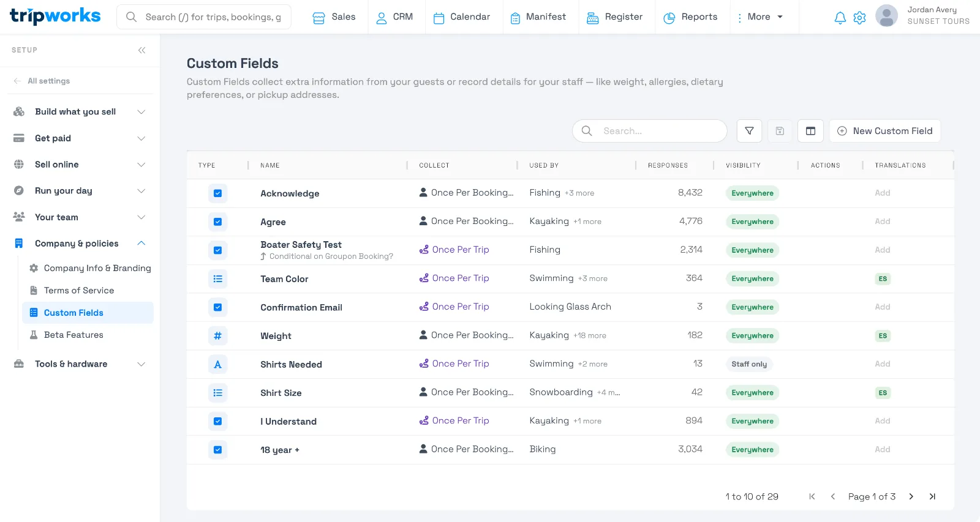Viewport: 980px width, 522px height.
Task: Click the tripworks logo
Action: pyautogui.click(x=55, y=16)
